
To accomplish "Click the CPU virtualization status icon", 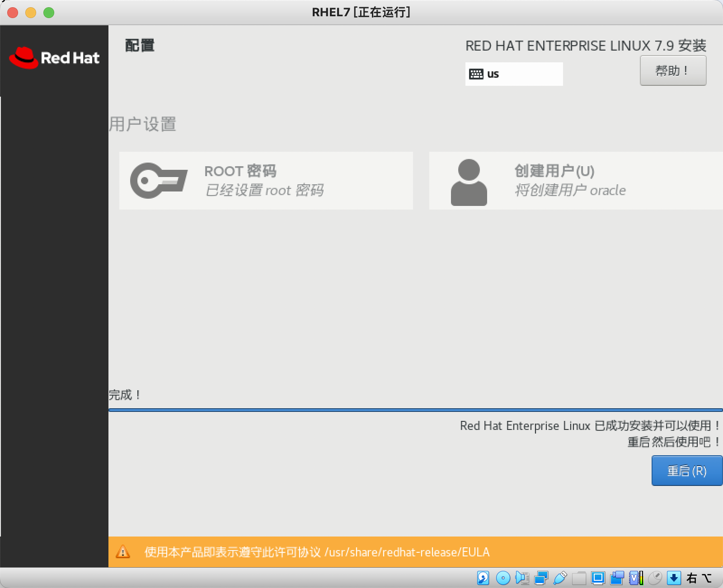I will pyautogui.click(x=636, y=578).
